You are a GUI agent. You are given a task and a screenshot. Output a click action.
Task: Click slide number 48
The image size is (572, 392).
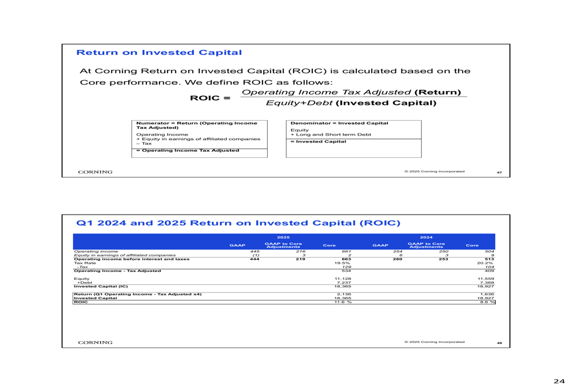[x=499, y=343]
